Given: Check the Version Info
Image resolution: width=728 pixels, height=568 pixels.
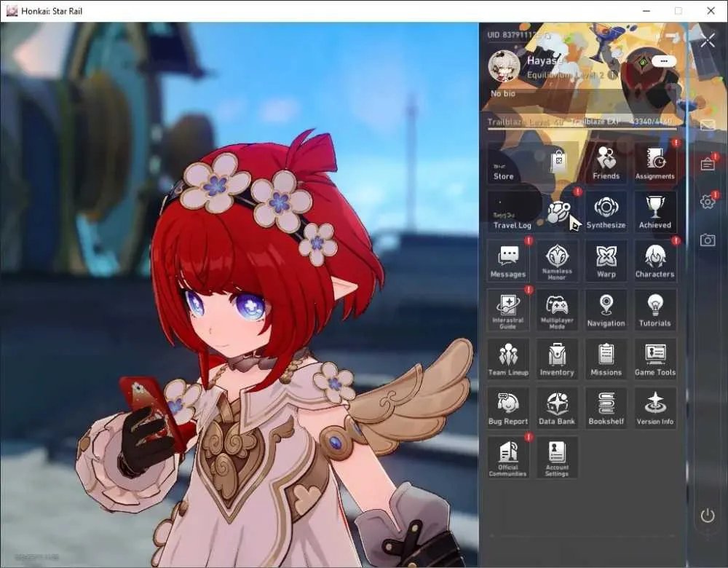Looking at the screenshot, I should pyautogui.click(x=655, y=409).
